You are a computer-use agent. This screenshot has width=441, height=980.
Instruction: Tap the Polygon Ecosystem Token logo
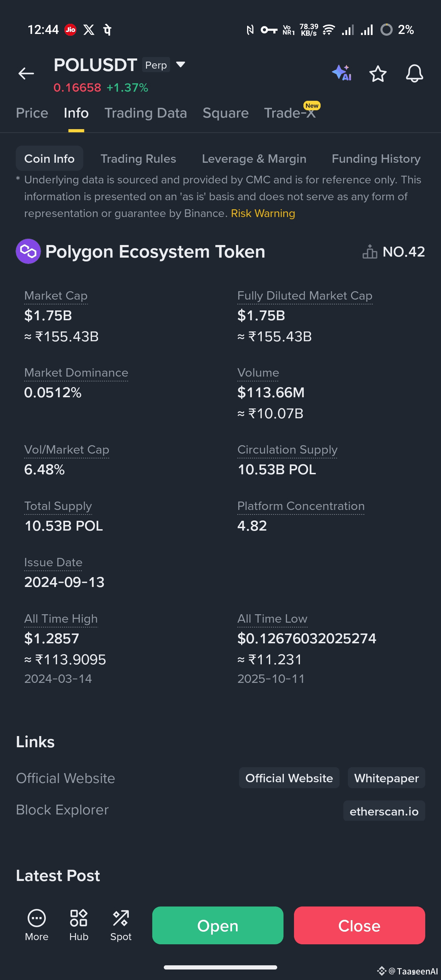[28, 251]
